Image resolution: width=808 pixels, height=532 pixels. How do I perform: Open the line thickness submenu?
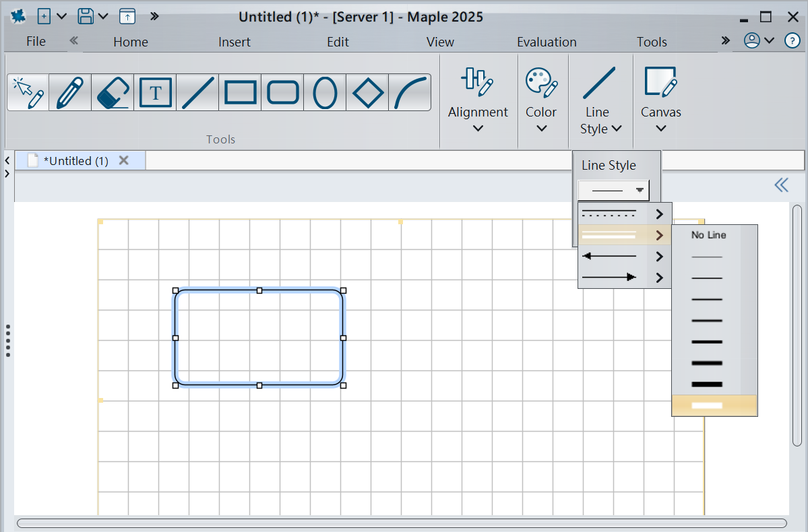point(625,235)
